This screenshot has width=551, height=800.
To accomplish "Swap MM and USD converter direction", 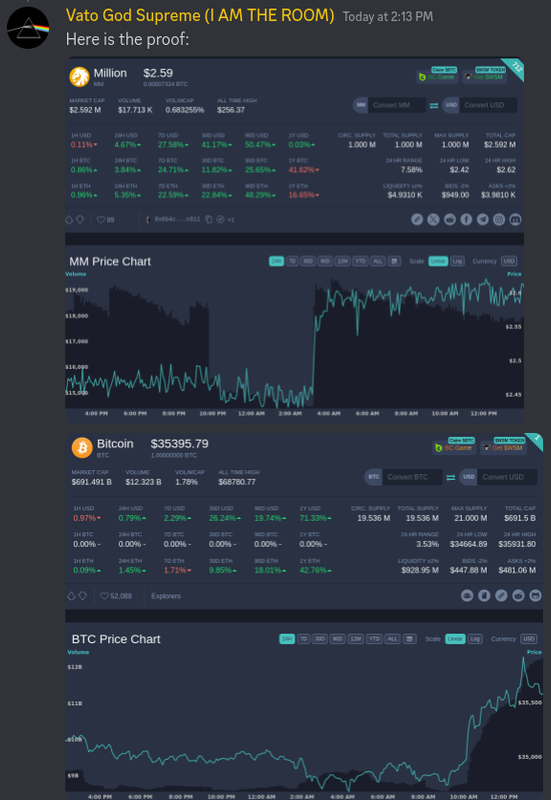I will pos(434,106).
